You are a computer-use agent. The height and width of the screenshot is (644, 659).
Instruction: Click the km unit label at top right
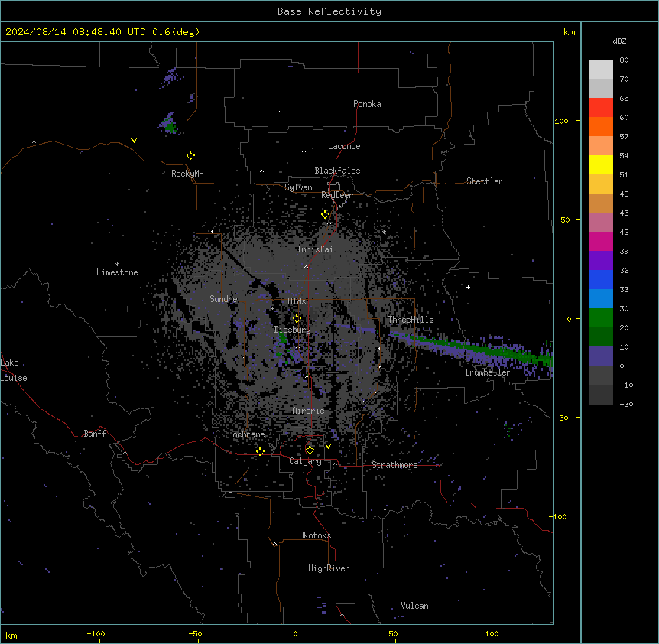[569, 32]
